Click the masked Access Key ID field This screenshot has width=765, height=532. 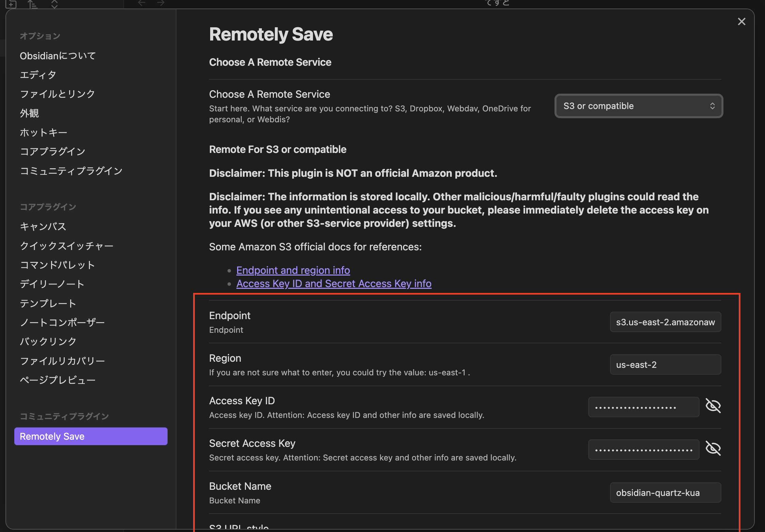tap(643, 407)
